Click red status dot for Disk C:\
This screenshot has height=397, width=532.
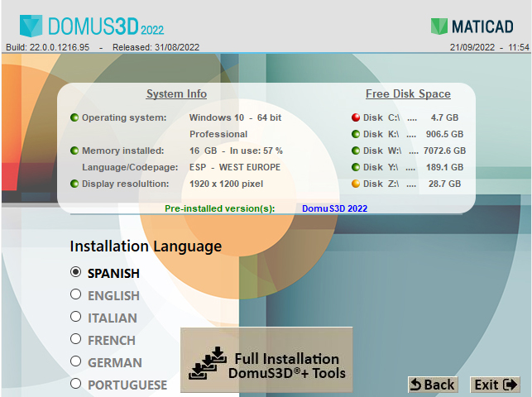356,117
